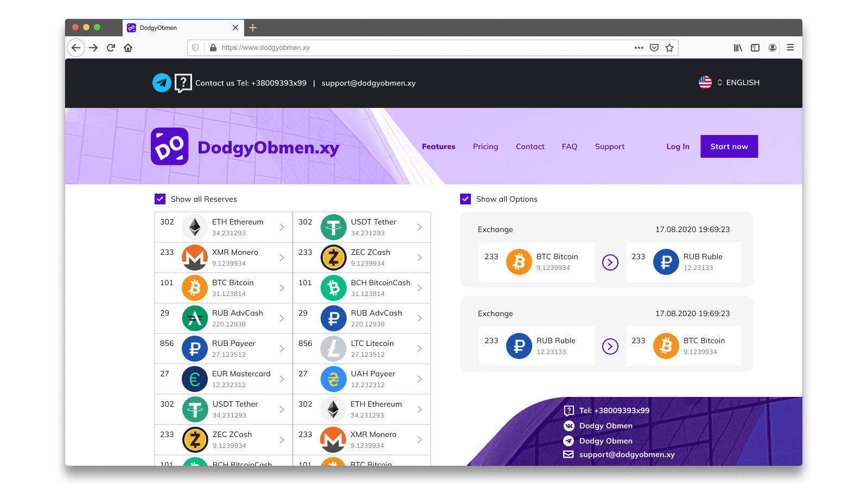
Task: Select RUB Ruble target in first exchange card
Action: click(x=684, y=262)
